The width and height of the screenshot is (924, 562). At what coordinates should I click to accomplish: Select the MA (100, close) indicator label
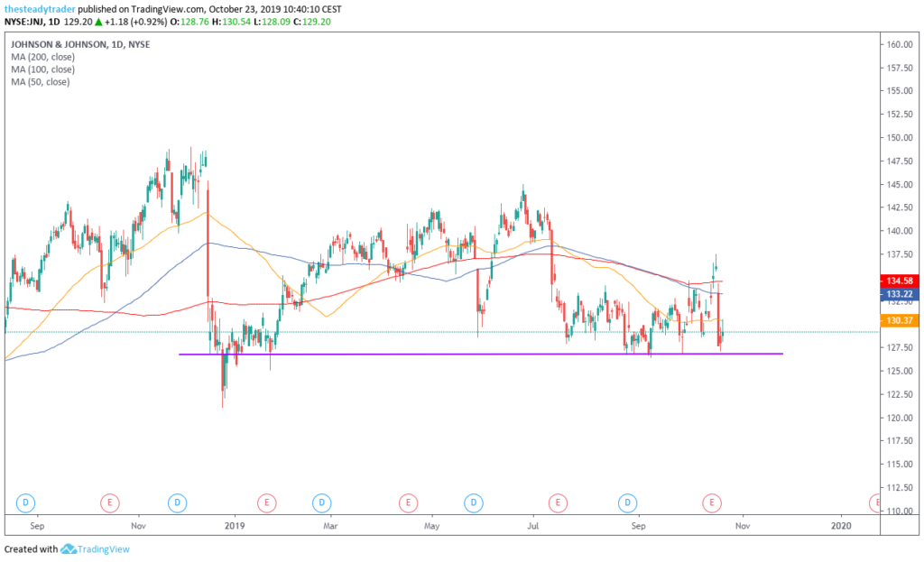[42, 69]
